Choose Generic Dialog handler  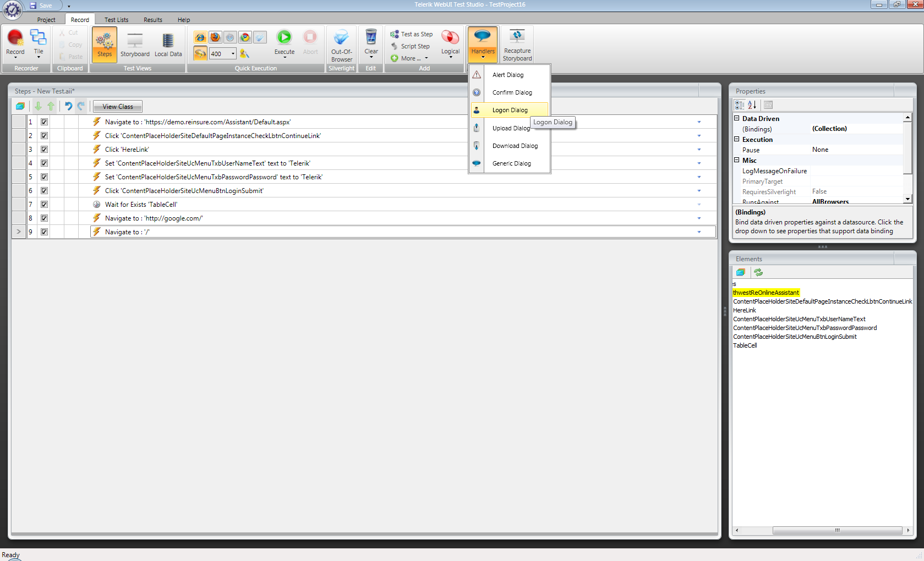(510, 163)
